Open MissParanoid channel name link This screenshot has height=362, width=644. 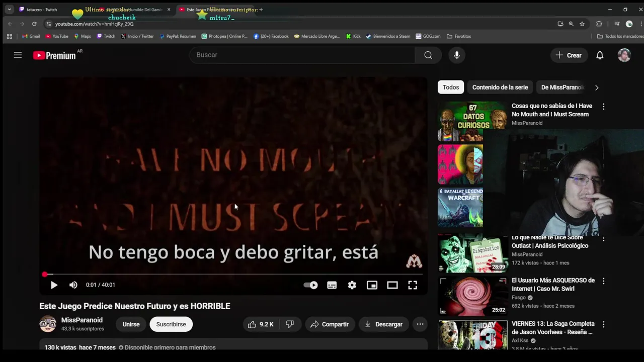coord(82,320)
